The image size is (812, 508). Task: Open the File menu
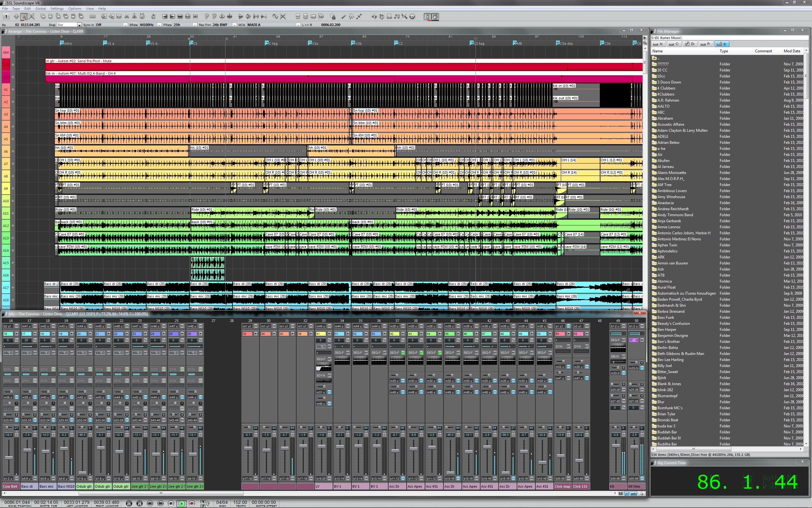click(5, 8)
